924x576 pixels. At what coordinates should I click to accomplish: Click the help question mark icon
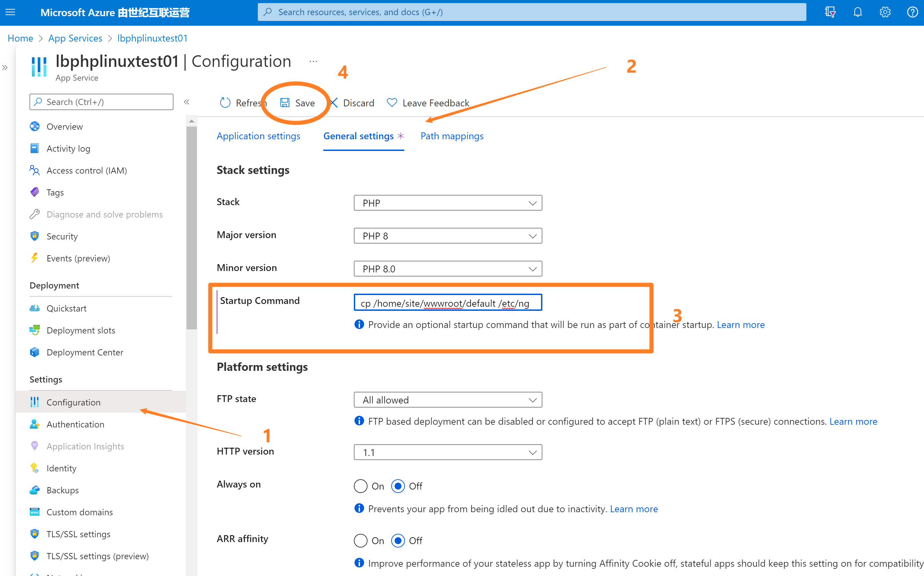pyautogui.click(x=912, y=12)
